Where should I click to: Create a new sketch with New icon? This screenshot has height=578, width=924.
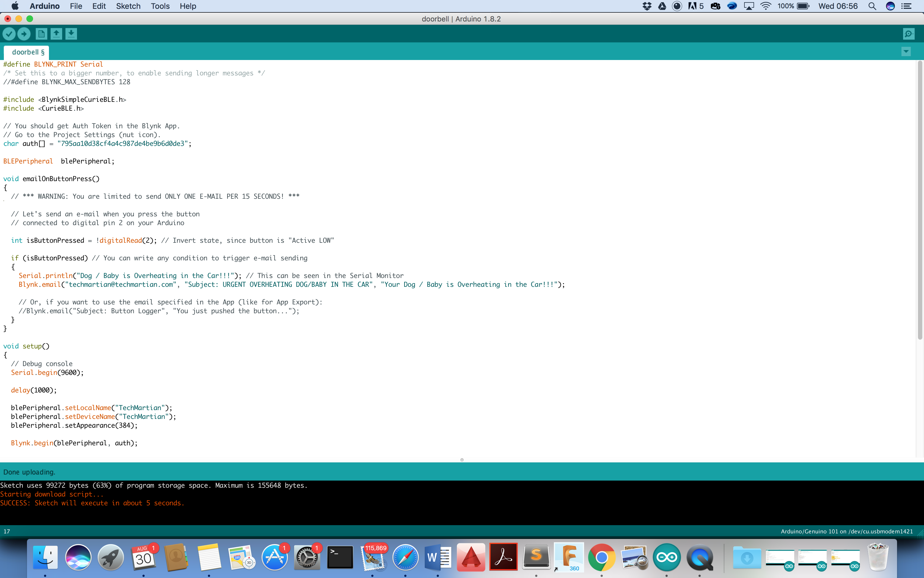41,34
